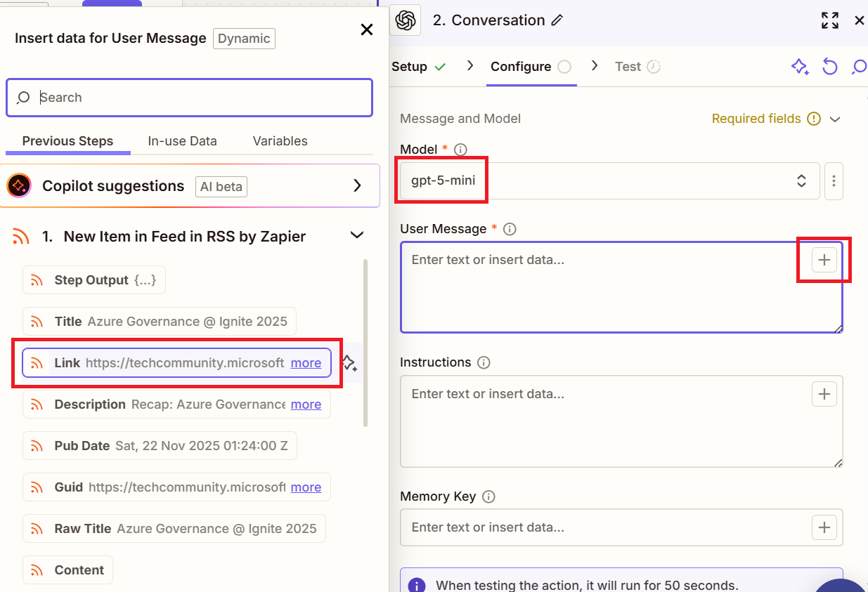This screenshot has height=592, width=868.
Task: Insert the Content data pill
Action: point(68,570)
